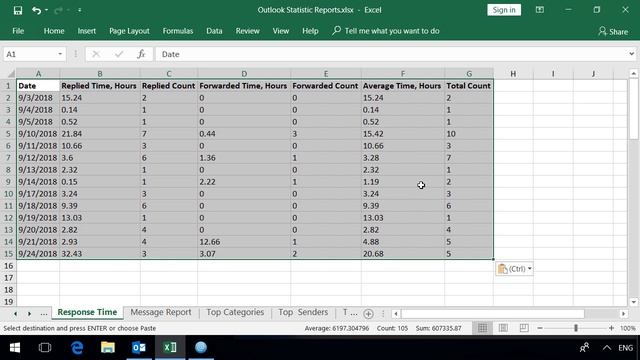Screen dimensions: 640x360
Task: Click the Insert Function fx icon
Action: (x=141, y=54)
